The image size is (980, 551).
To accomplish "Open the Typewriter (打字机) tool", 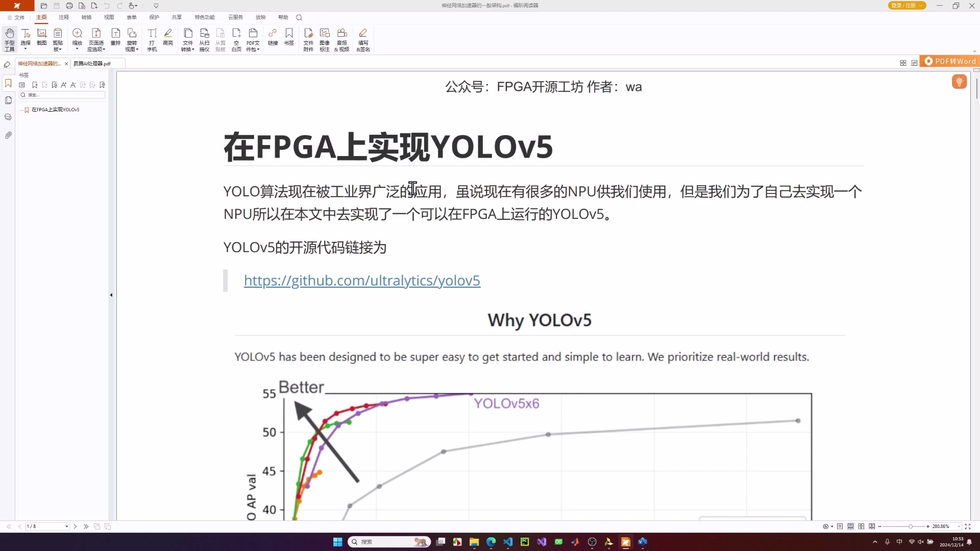I will point(152,38).
